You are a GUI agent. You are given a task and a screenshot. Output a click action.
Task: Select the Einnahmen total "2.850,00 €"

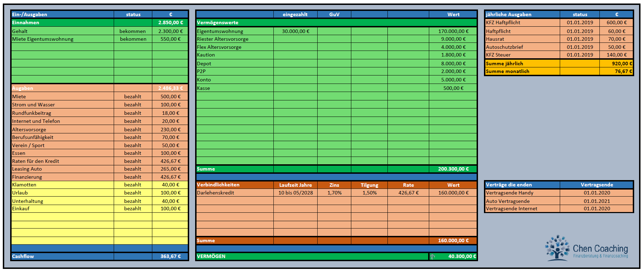click(x=170, y=22)
